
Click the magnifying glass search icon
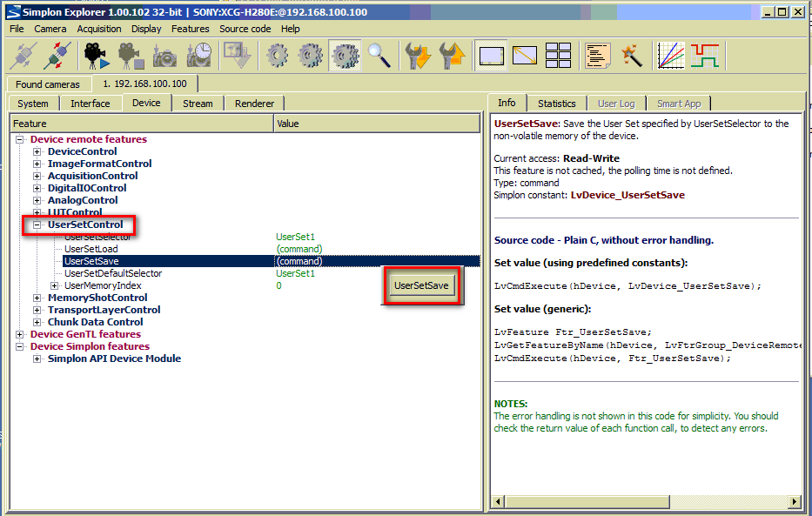[x=379, y=56]
